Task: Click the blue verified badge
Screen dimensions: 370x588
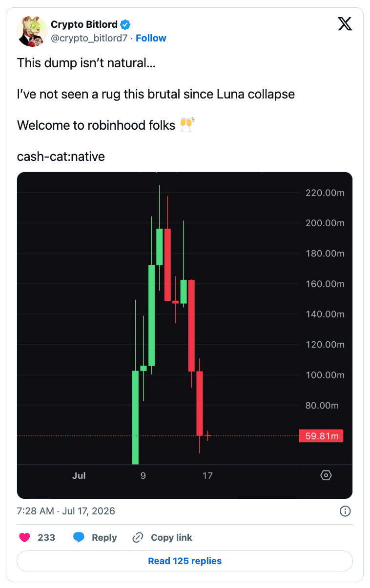Action: tap(125, 25)
